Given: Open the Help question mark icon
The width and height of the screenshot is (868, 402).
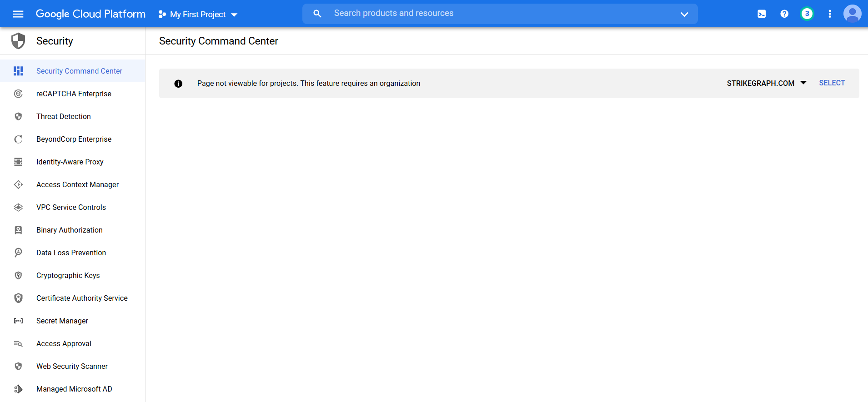Looking at the screenshot, I should [784, 14].
